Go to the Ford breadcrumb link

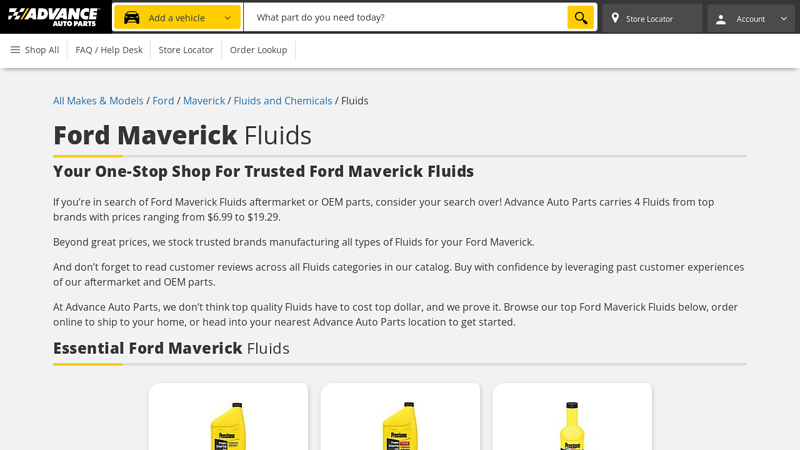tap(163, 101)
